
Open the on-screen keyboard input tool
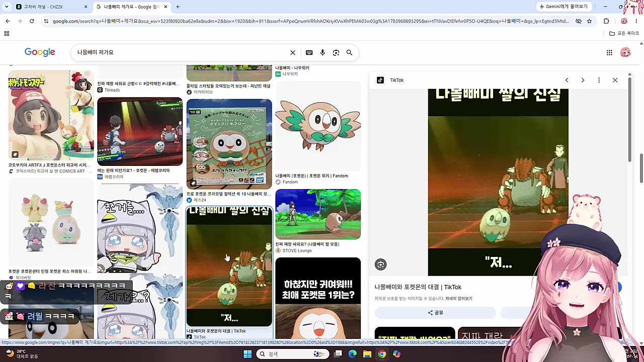pyautogui.click(x=309, y=52)
